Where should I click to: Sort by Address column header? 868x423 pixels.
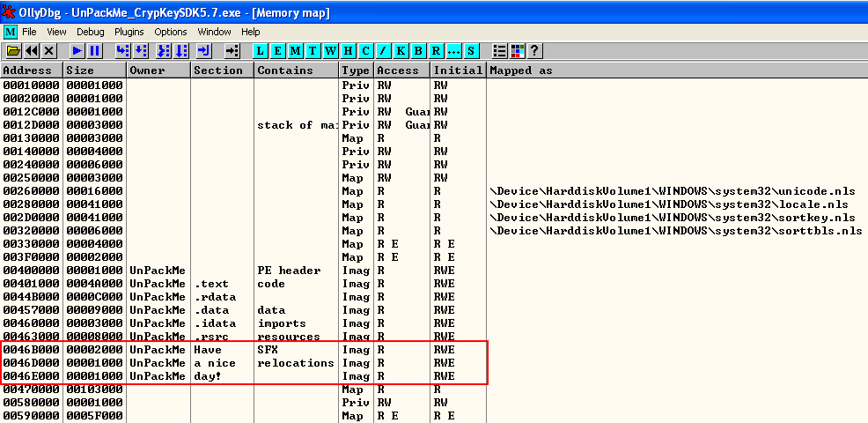[x=32, y=70]
